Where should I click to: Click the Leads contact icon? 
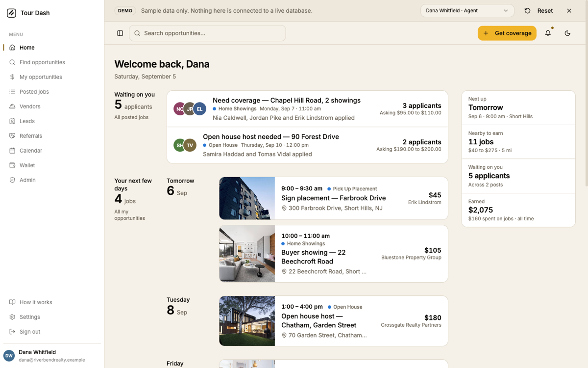point(12,121)
